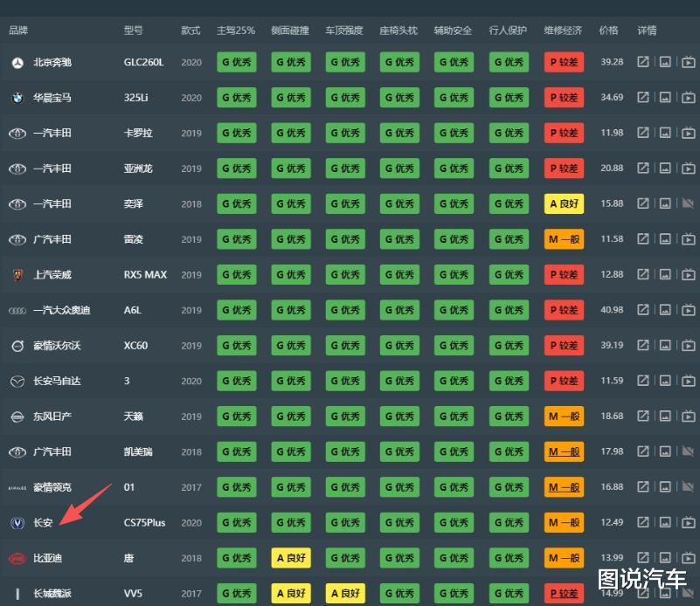
Task: View picture icon in A6L row
Action: click(665, 309)
